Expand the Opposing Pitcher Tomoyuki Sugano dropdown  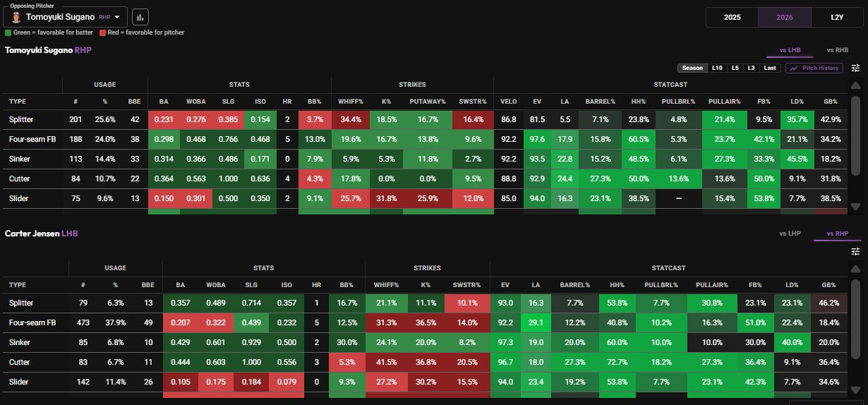click(68, 17)
